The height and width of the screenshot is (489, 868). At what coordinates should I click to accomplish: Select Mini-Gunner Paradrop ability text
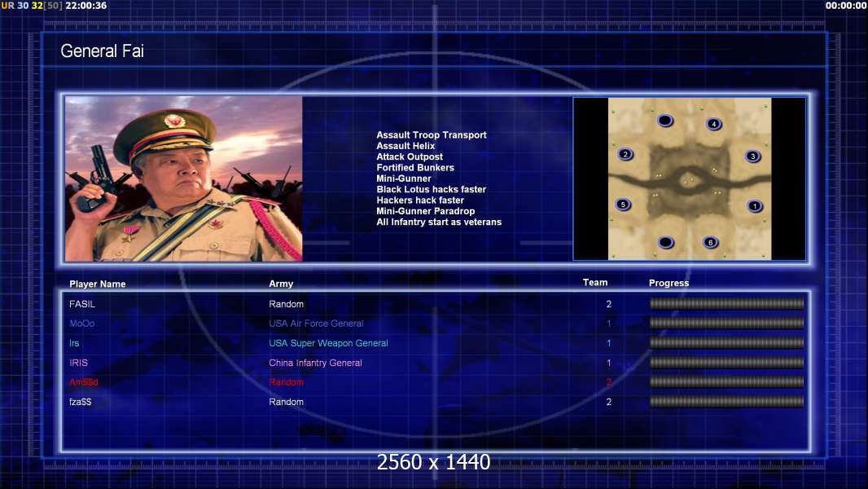(x=426, y=211)
